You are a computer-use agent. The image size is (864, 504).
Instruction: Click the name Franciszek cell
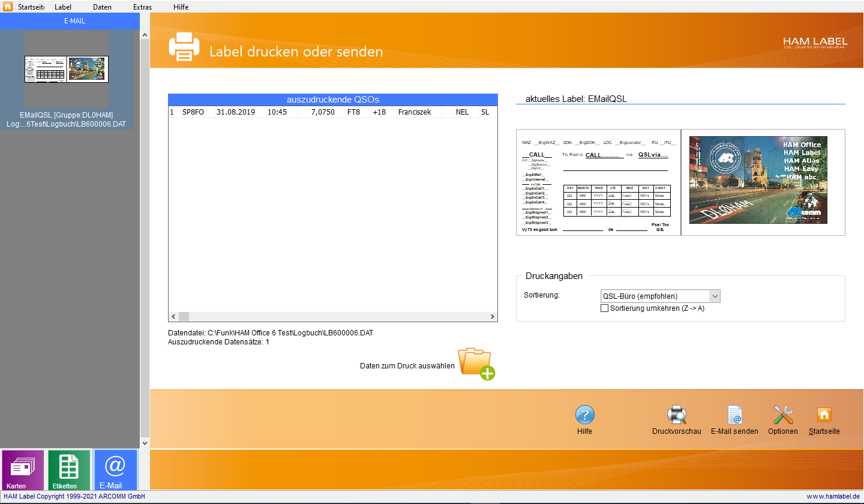tap(415, 112)
